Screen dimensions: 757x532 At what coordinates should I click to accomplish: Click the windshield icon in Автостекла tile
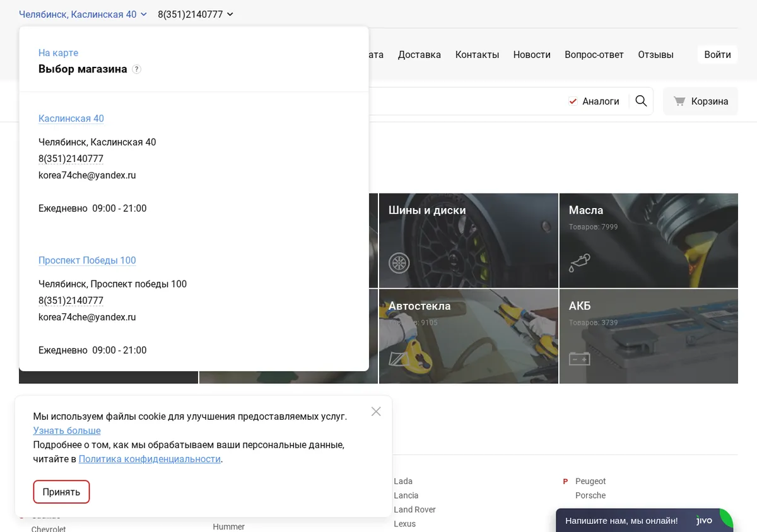pyautogui.click(x=399, y=359)
